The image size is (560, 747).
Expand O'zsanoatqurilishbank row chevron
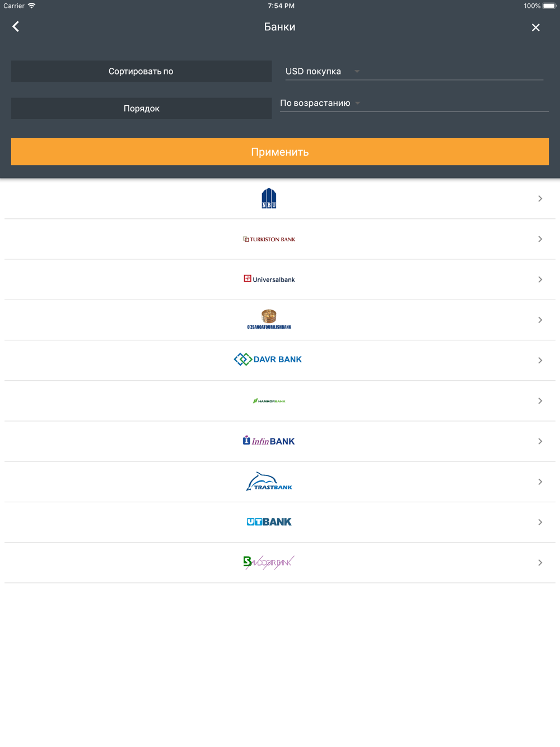pyautogui.click(x=540, y=320)
